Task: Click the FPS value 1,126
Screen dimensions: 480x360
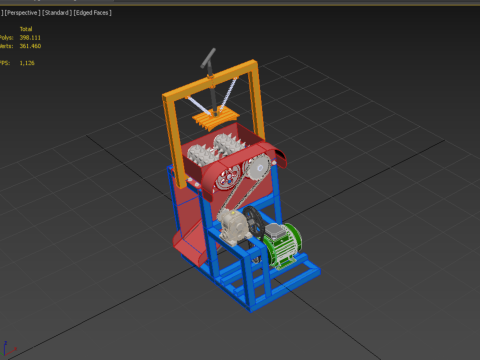Action: (x=27, y=63)
